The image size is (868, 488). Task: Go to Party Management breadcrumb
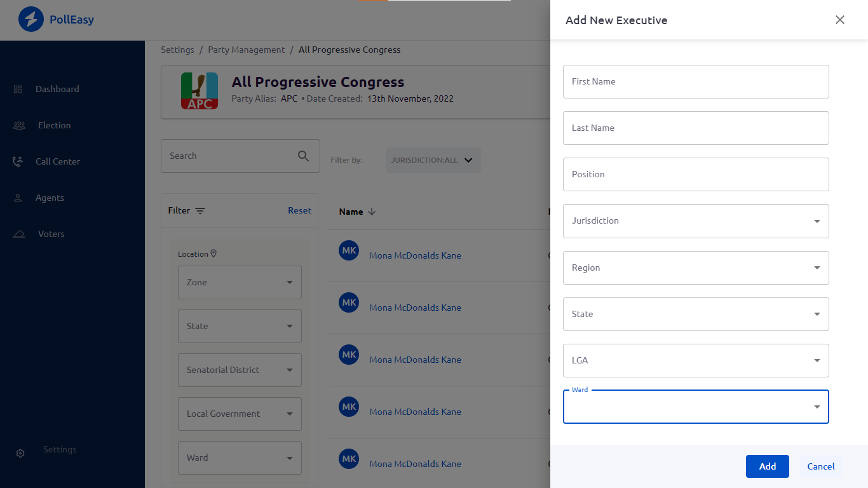click(x=246, y=50)
